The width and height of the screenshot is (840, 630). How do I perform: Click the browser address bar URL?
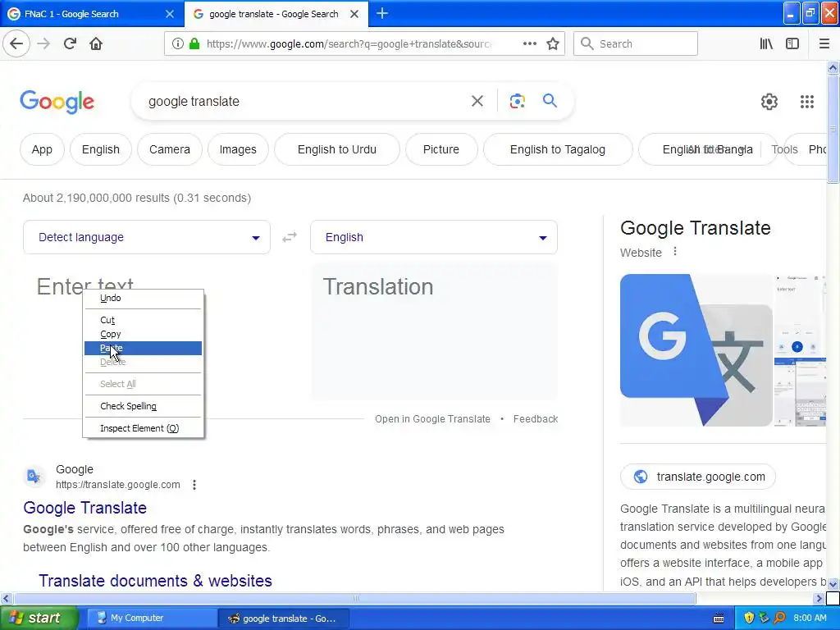[349, 44]
